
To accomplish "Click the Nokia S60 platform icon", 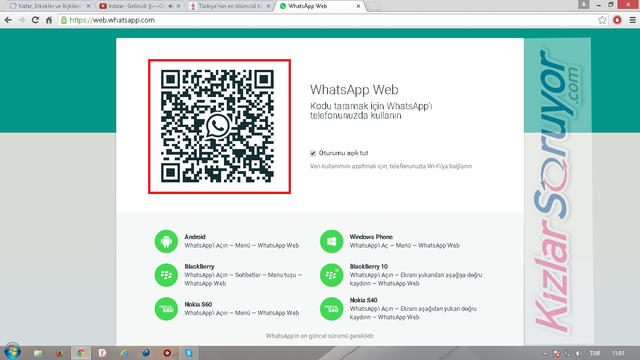I will click(166, 309).
